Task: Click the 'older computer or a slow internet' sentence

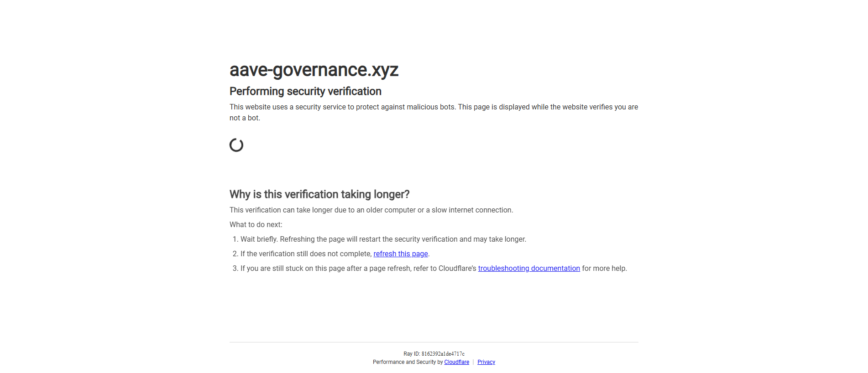Action: pos(371,210)
